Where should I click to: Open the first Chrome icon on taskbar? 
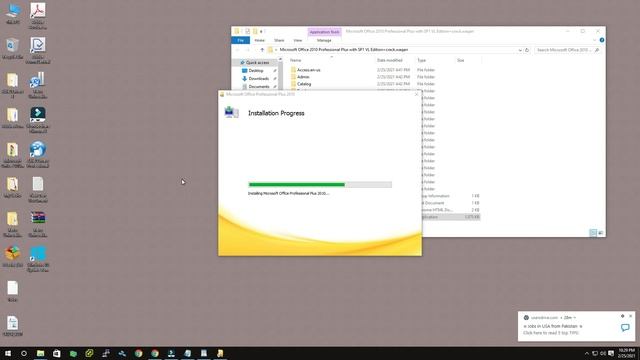tap(138, 353)
